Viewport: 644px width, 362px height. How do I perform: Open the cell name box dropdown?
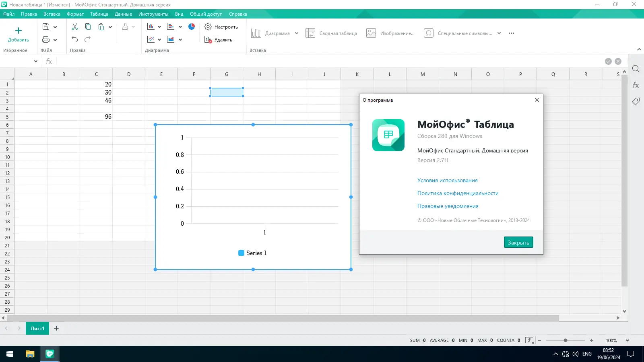pos(36,62)
